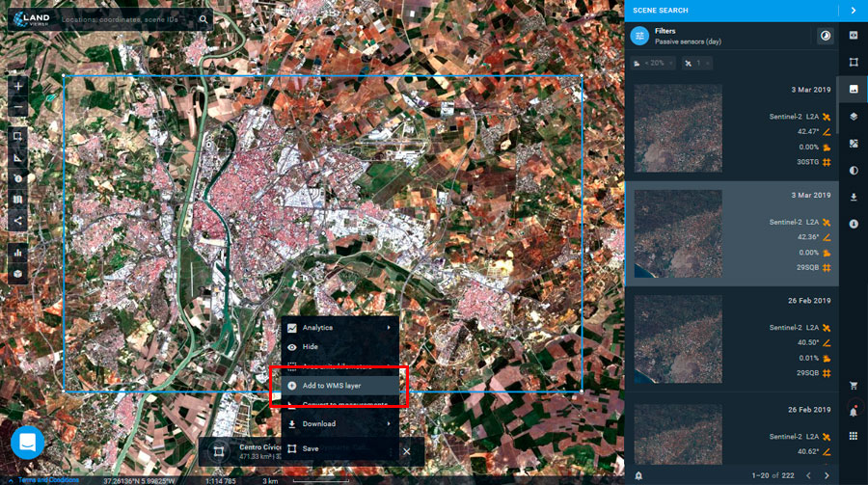Open the layers stack tab in sidebar
The image size is (868, 485).
point(854,117)
